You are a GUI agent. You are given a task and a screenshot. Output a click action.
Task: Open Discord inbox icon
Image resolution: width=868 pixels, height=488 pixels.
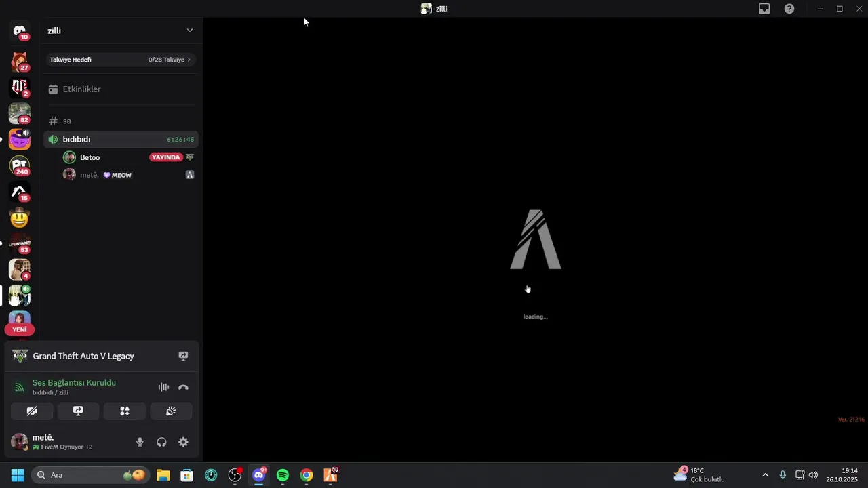click(x=764, y=9)
